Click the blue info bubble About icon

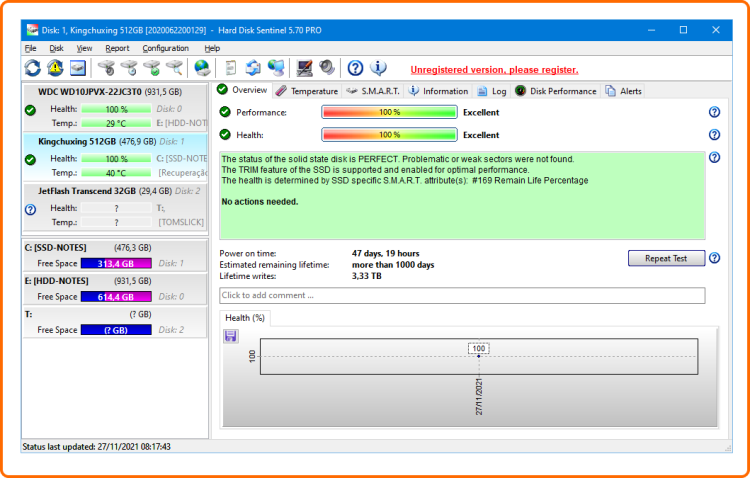click(378, 68)
